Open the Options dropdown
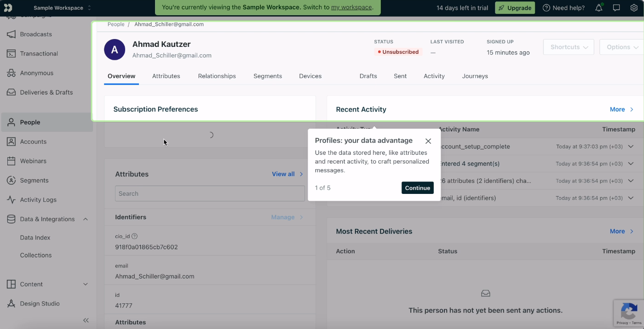This screenshot has height=329, width=644. coord(622,47)
